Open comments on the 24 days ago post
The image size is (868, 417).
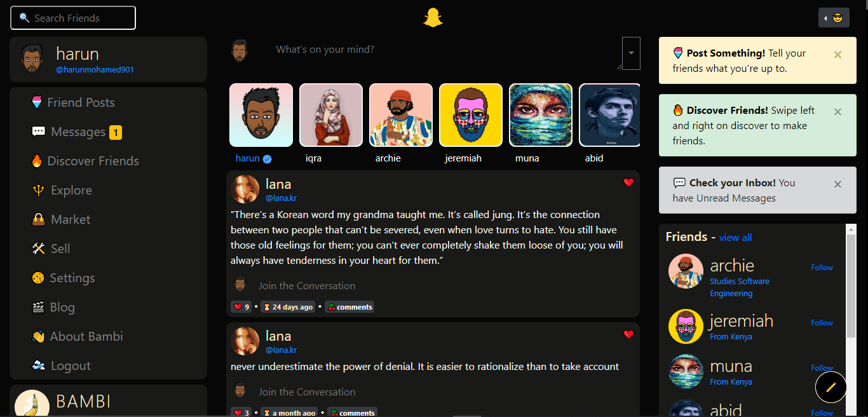pyautogui.click(x=349, y=307)
